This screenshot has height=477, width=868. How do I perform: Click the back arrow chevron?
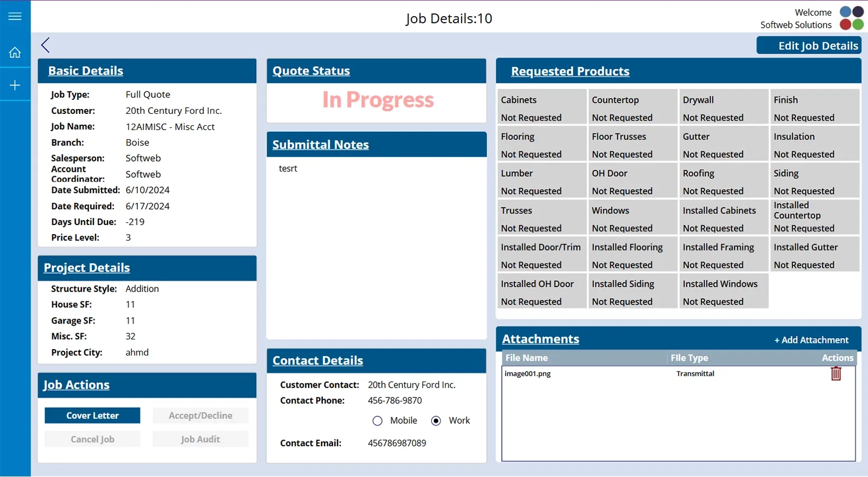pyautogui.click(x=46, y=45)
